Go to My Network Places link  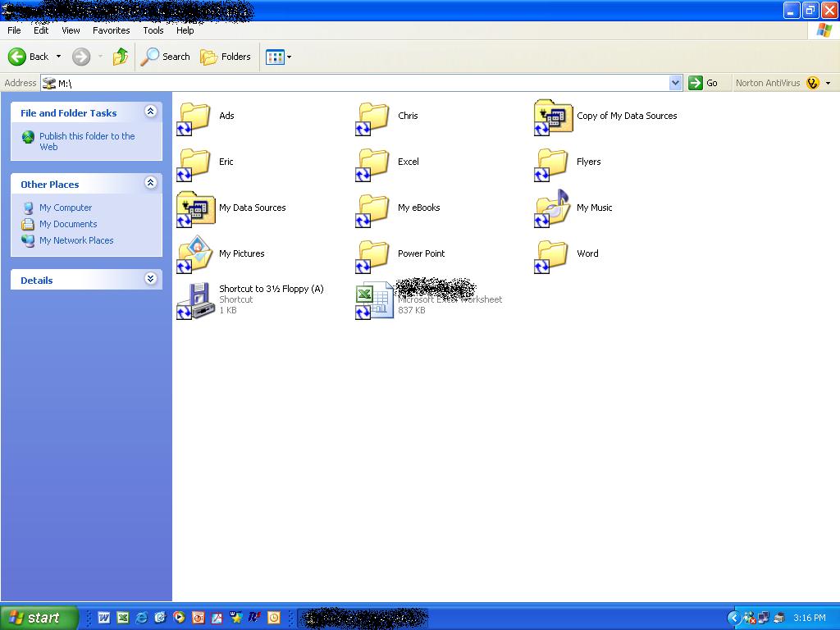[x=76, y=240]
